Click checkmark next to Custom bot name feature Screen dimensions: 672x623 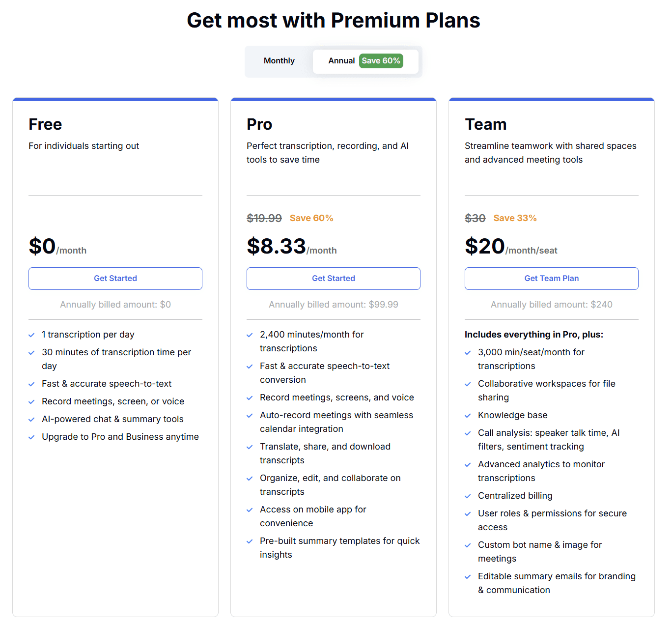pyautogui.click(x=468, y=545)
